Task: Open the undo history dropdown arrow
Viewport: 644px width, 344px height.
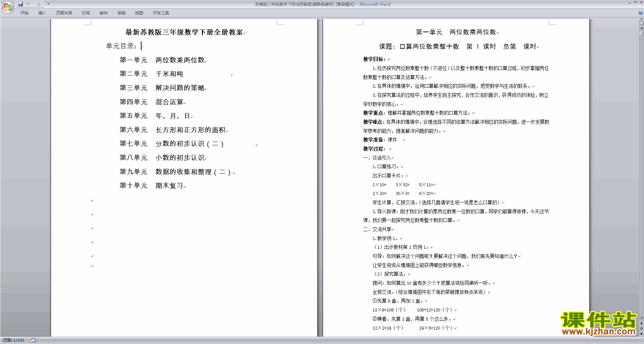Action: pyautogui.click(x=33, y=4)
